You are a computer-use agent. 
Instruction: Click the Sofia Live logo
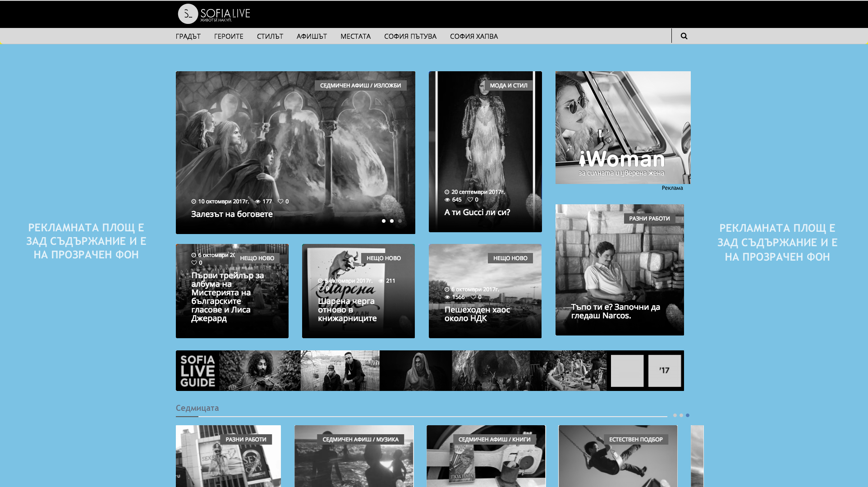[x=214, y=14]
